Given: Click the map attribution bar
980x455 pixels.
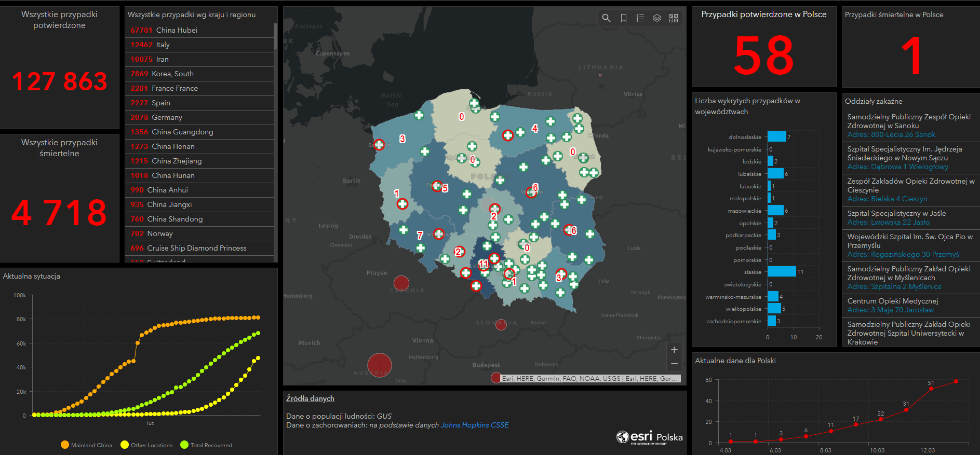Looking at the screenshot, I should point(589,379).
